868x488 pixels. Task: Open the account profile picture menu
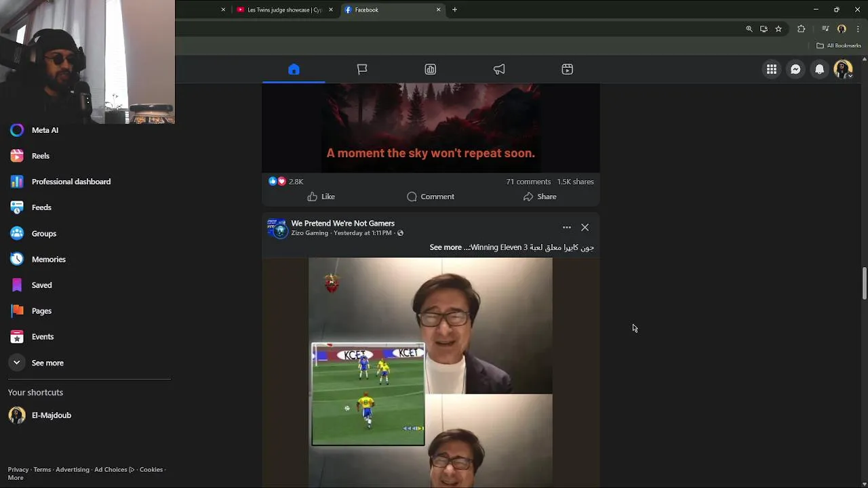pyautogui.click(x=844, y=69)
